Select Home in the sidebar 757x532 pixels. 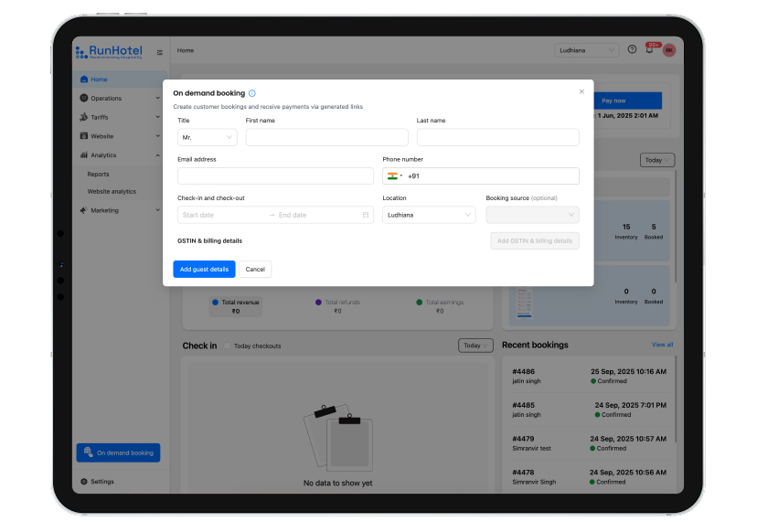[121, 80]
